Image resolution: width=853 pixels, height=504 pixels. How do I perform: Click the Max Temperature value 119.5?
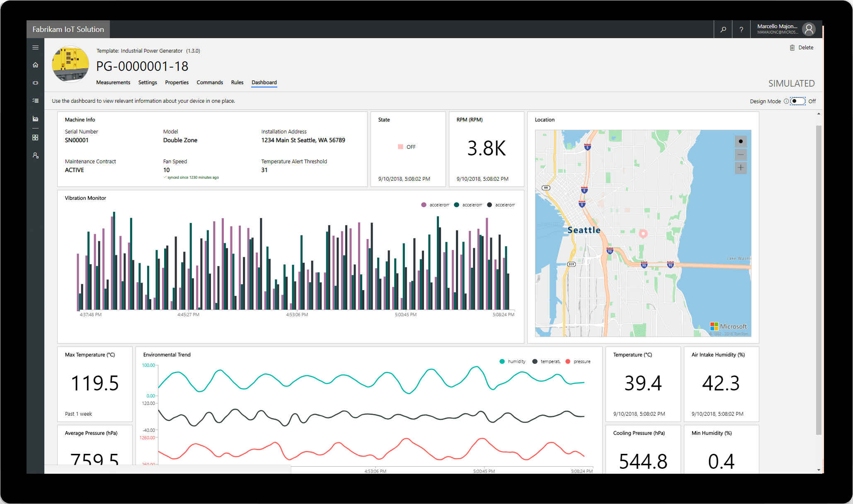[x=95, y=383]
